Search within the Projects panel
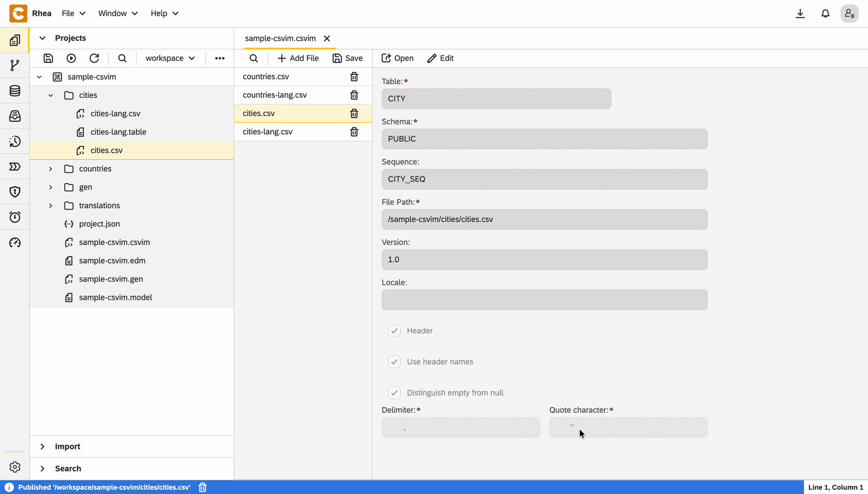Screen dimensions: 868x494 click(122, 58)
